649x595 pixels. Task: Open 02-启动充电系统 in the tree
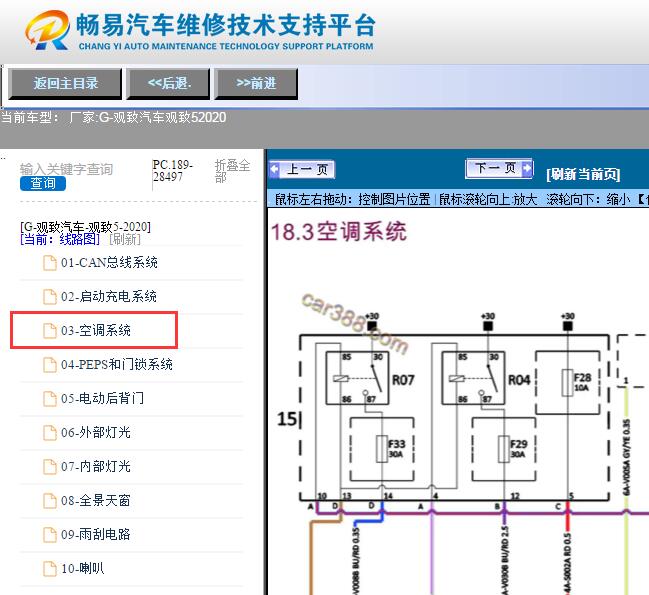coord(108,296)
